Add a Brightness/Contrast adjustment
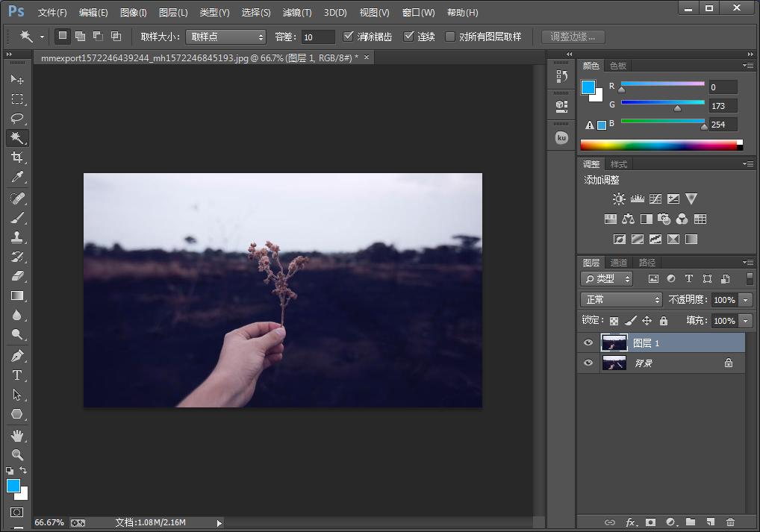 coord(619,199)
